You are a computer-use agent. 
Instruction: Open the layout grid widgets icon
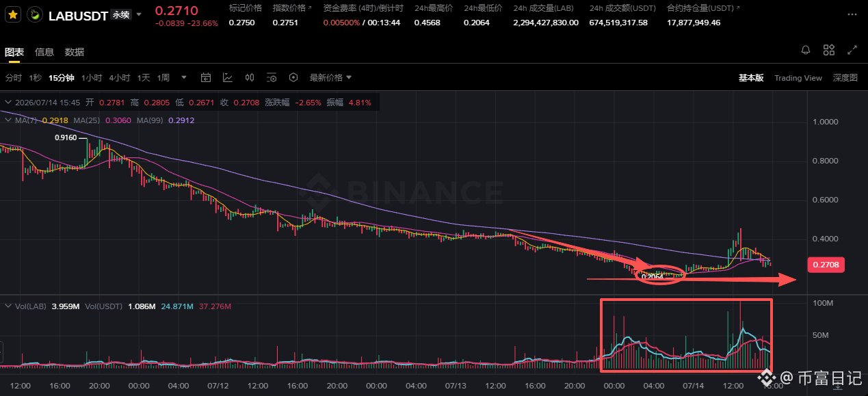829,50
